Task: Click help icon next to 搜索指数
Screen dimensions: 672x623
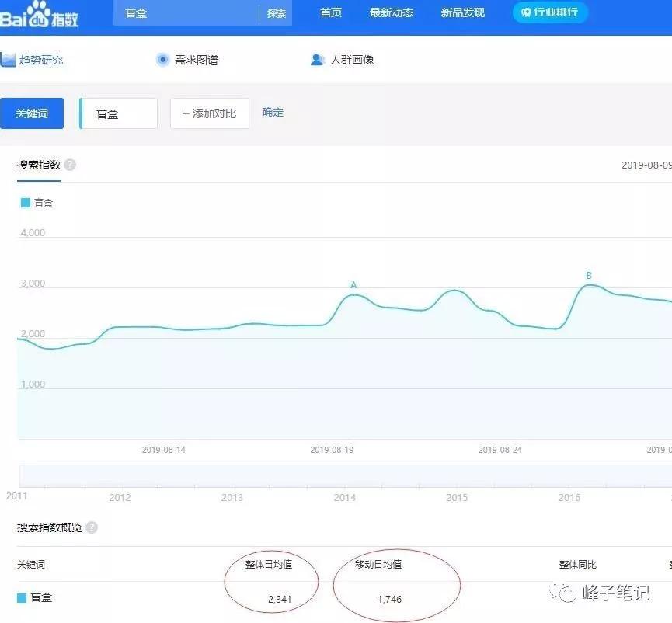Action: click(x=70, y=165)
